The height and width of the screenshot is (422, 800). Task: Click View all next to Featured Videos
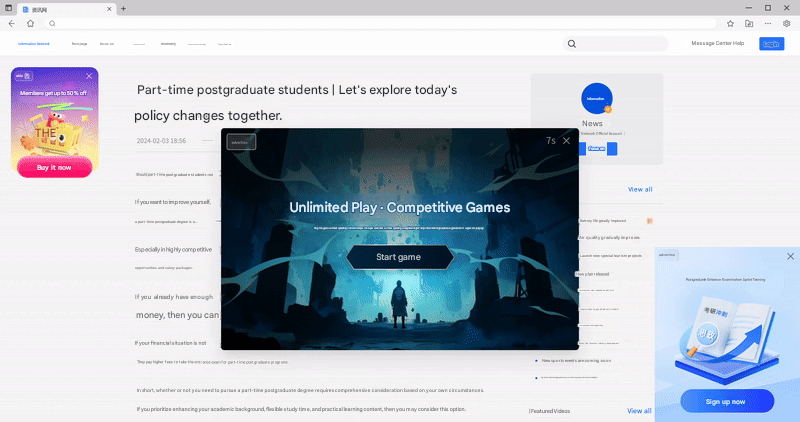pyautogui.click(x=639, y=411)
